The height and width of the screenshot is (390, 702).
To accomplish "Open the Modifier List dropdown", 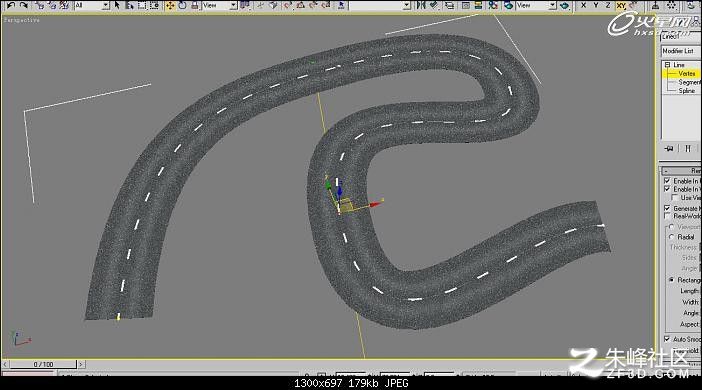I will click(681, 51).
